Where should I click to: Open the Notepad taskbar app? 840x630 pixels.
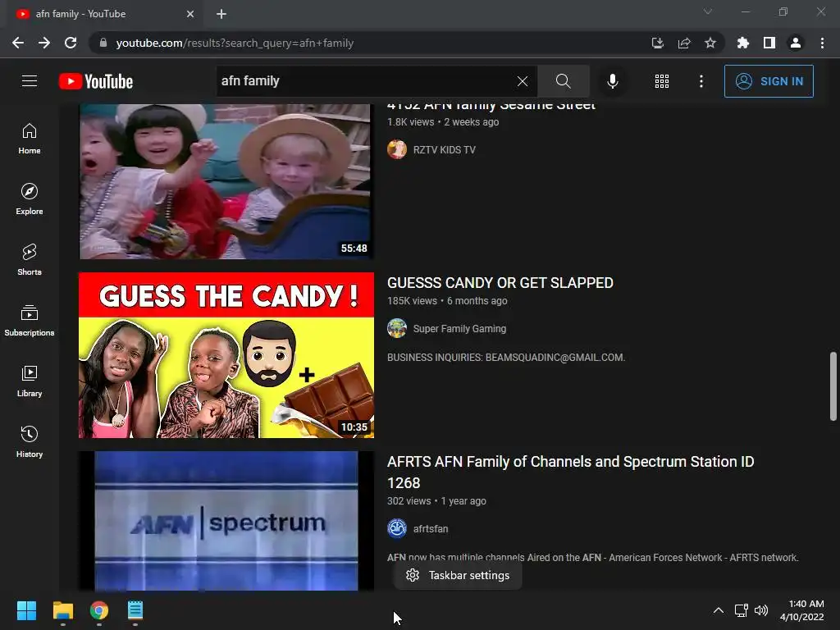tap(135, 610)
